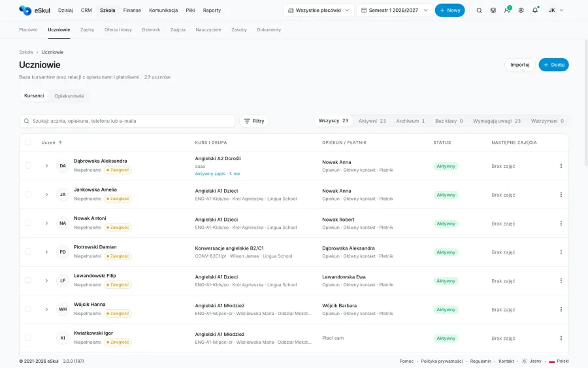Screen dimensions: 588x368
Task: Click the JA avatar of Jankowska Amelia
Action: coord(63,194)
